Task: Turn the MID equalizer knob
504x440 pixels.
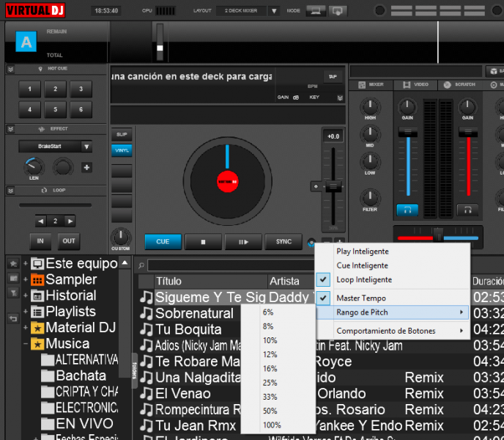Action: (370, 134)
